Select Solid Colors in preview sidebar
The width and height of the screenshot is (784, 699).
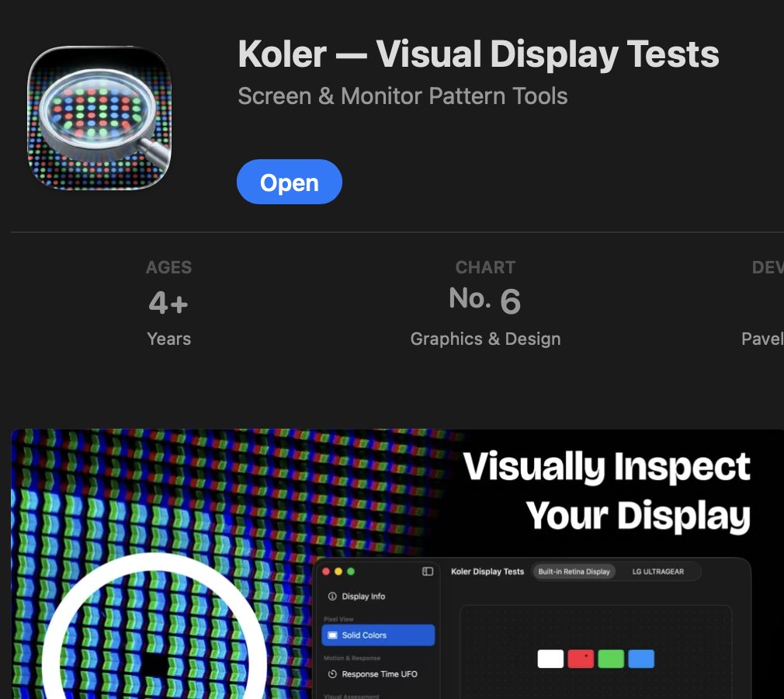tap(378, 635)
